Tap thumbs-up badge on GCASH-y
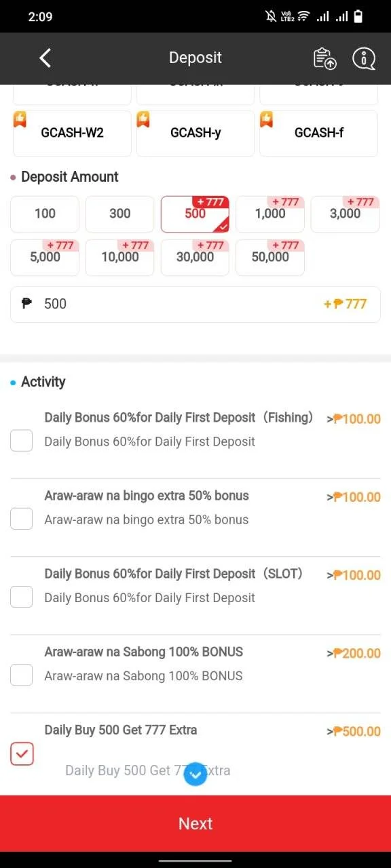Screen dimensions: 391x868 tap(143, 119)
